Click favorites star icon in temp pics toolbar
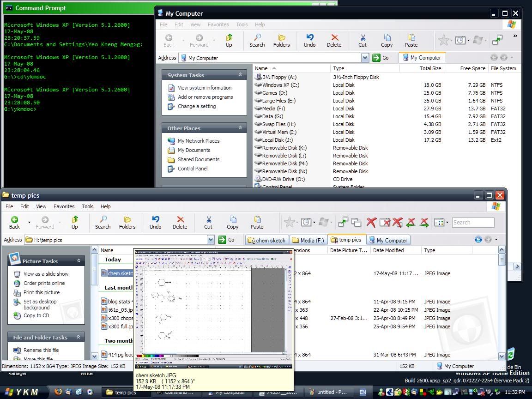Image resolution: width=532 pixels, height=399 pixels. point(289,222)
